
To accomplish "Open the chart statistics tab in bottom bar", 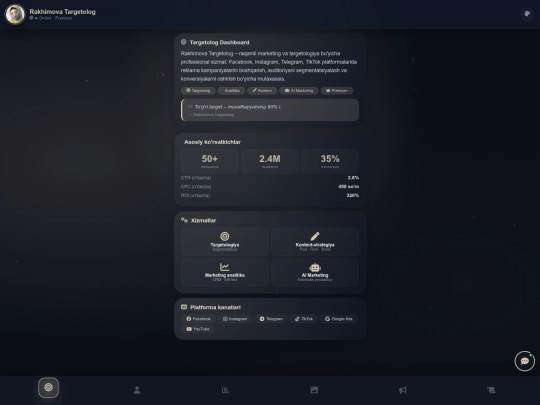I will click(225, 390).
